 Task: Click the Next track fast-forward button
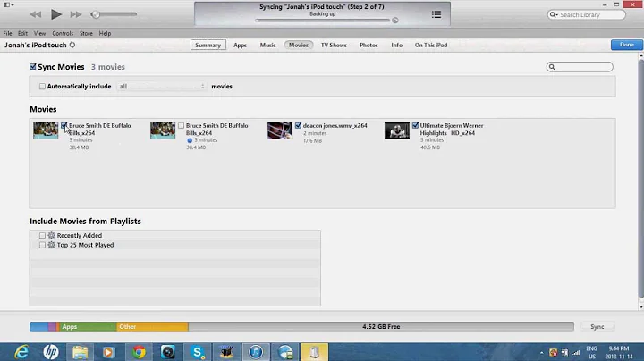coord(75,14)
